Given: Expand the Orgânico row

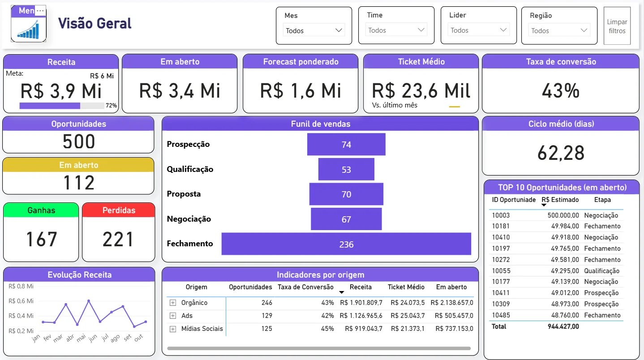Looking at the screenshot, I should [x=173, y=303].
